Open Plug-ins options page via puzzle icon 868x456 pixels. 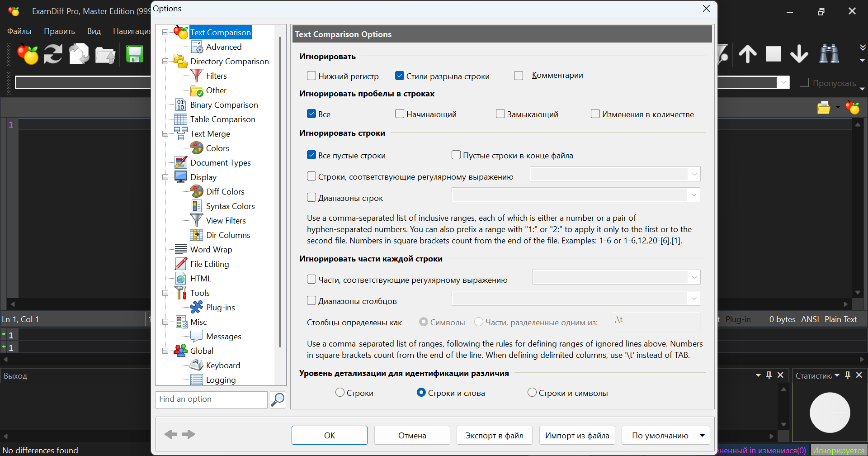pyautogui.click(x=197, y=308)
